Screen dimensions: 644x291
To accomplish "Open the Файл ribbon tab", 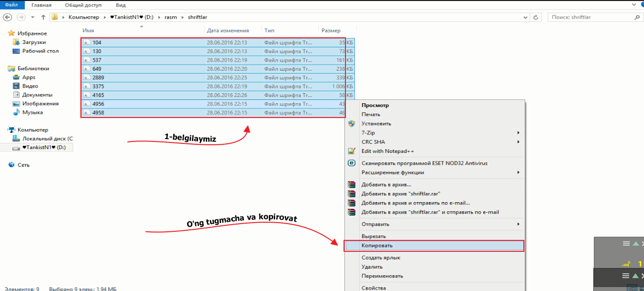I will pyautogui.click(x=11, y=4).
